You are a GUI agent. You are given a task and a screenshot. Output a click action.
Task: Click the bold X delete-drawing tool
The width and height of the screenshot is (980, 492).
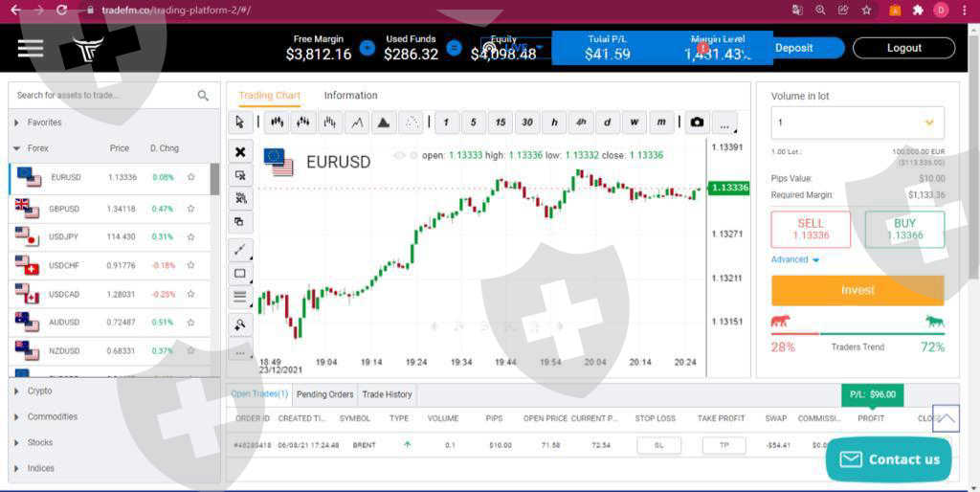click(x=240, y=152)
